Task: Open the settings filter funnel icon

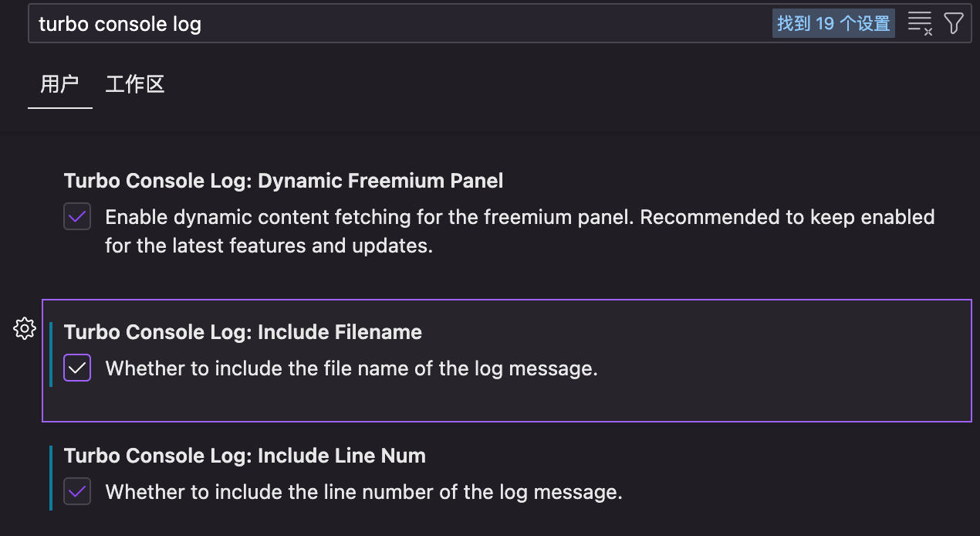Action: [x=954, y=23]
